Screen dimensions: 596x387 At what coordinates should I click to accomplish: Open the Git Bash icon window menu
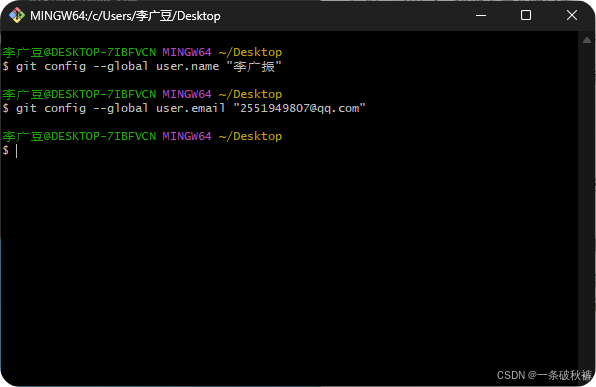pyautogui.click(x=17, y=16)
